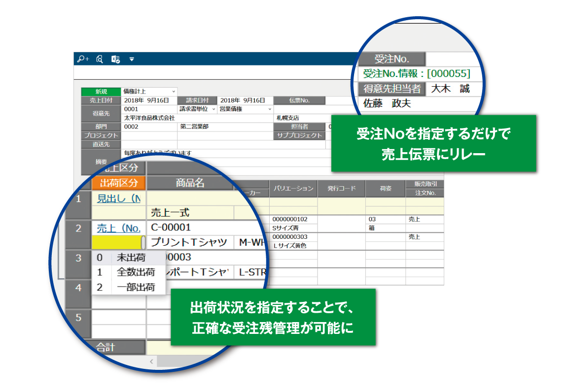
Task: Click the 受注No.情報：[000055] text
Action: click(x=417, y=74)
